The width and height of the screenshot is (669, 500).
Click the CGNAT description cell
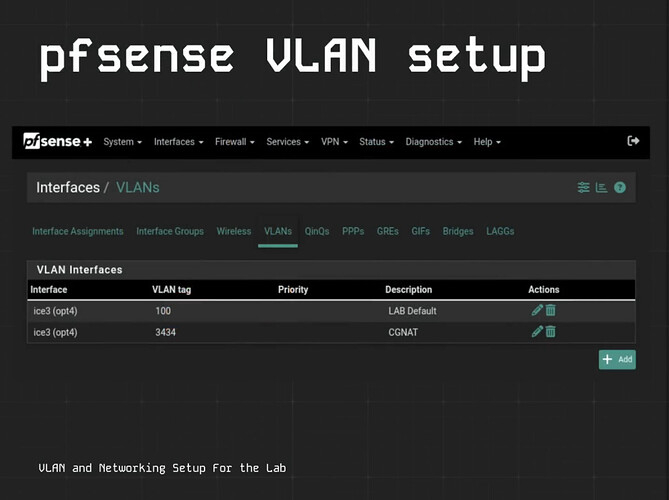pos(403,332)
